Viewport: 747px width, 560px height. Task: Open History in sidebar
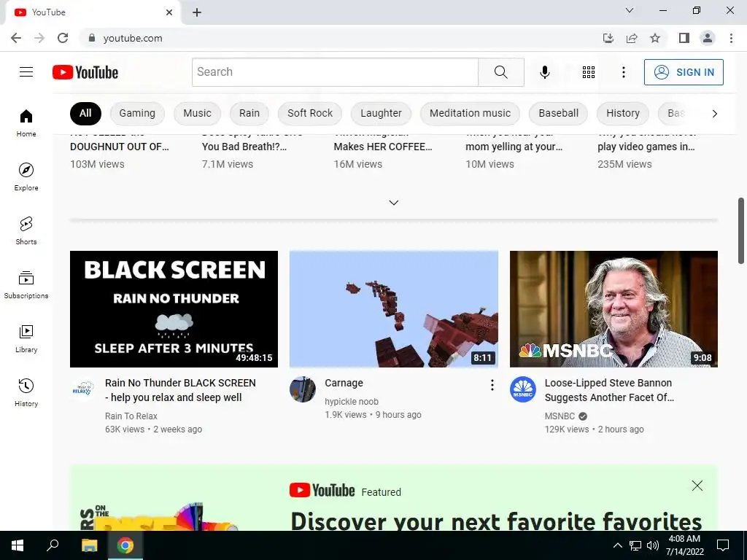pyautogui.click(x=26, y=392)
